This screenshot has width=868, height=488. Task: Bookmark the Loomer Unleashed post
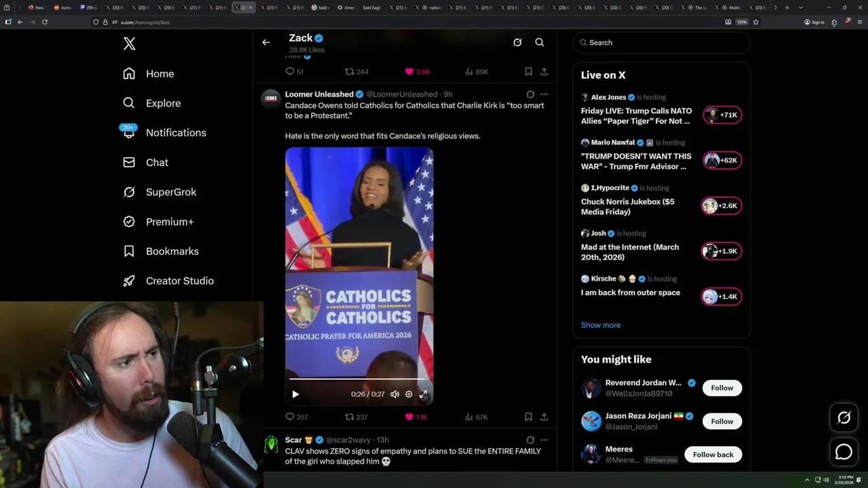pyautogui.click(x=528, y=417)
